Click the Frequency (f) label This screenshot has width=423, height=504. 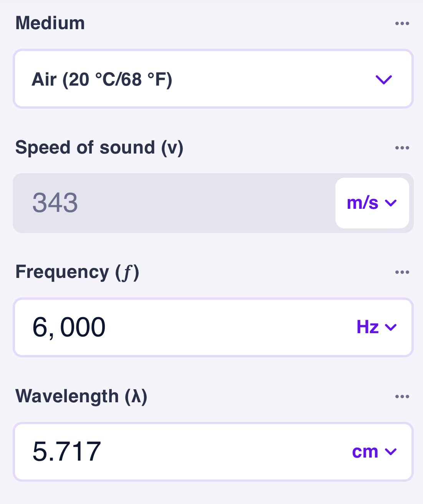77,272
